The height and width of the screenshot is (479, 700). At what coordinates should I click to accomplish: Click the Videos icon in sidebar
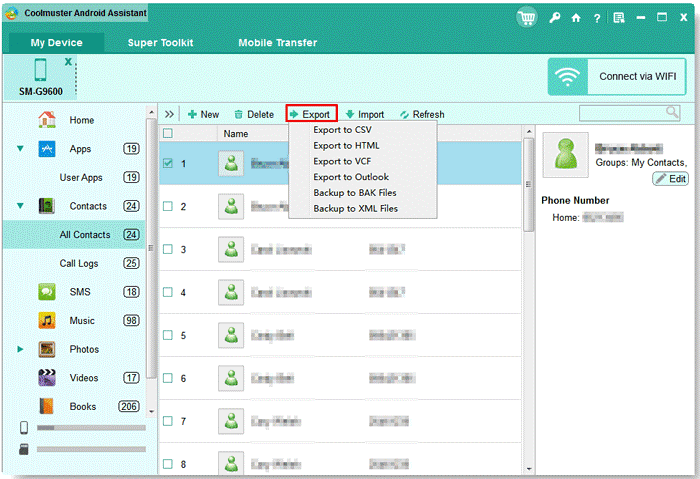pos(47,378)
